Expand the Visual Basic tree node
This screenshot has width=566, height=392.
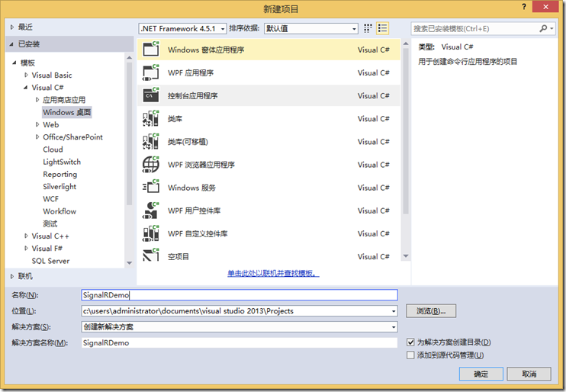point(26,75)
